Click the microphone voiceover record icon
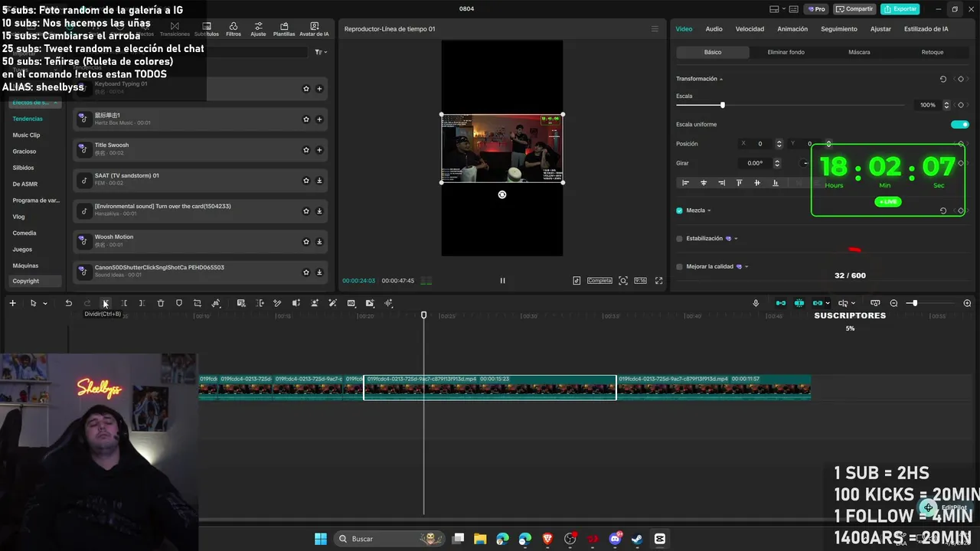 click(756, 303)
